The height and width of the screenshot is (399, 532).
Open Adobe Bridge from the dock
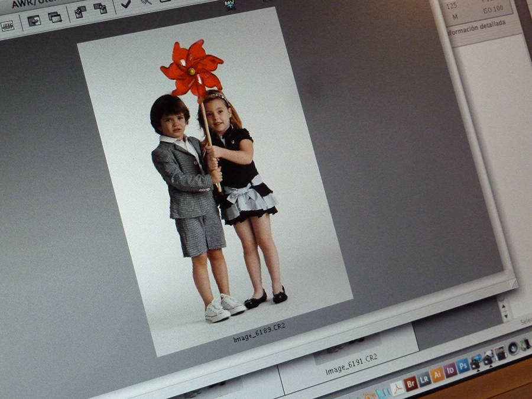(411, 383)
